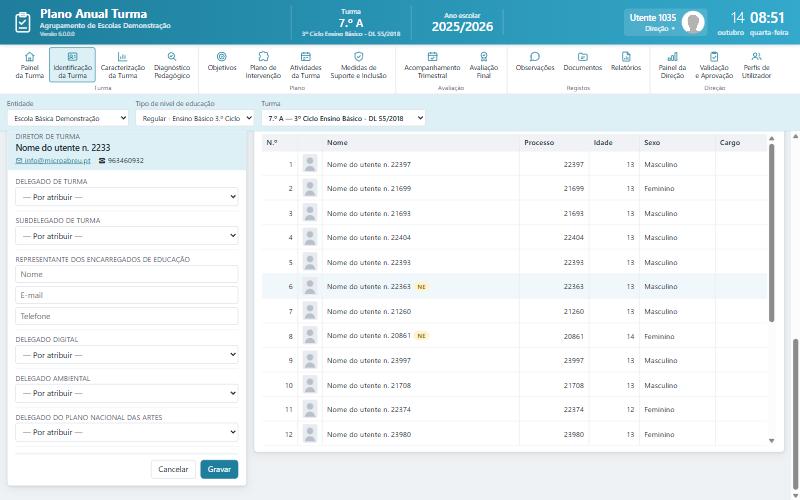Sort table by Nome column header
800x500 pixels.
click(337, 143)
